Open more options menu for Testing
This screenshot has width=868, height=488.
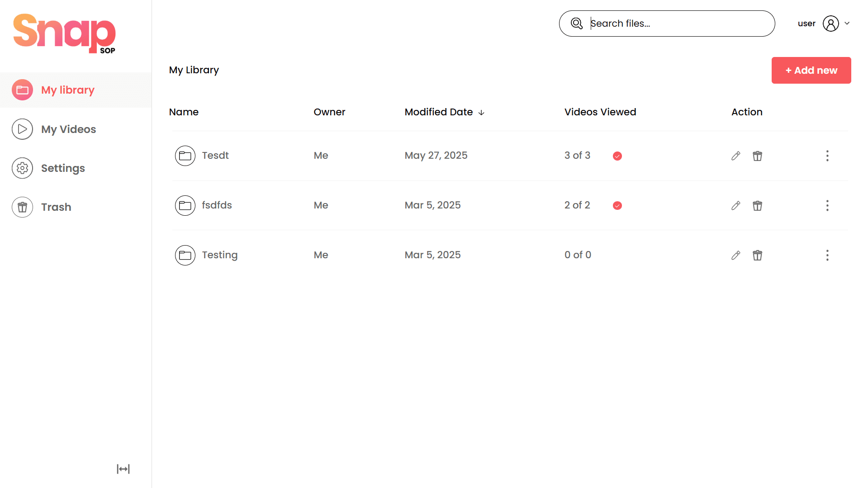point(827,256)
